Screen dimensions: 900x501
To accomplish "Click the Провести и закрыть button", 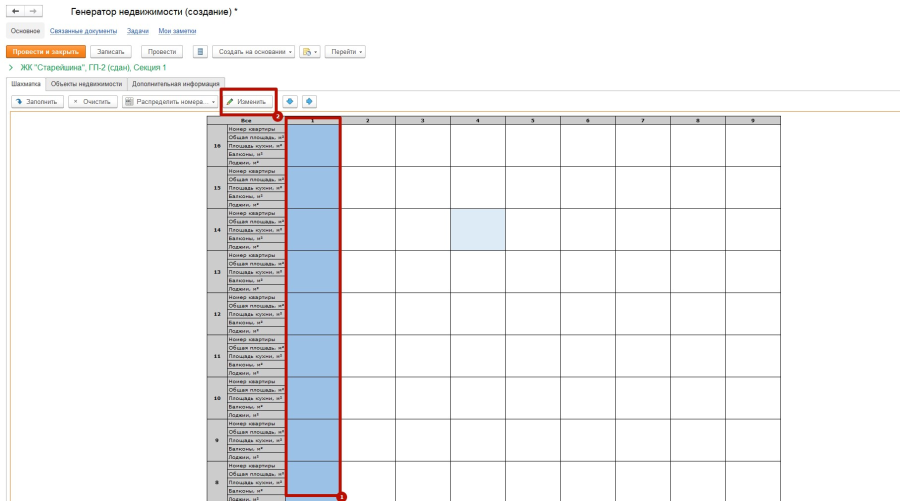I will pyautogui.click(x=45, y=51).
